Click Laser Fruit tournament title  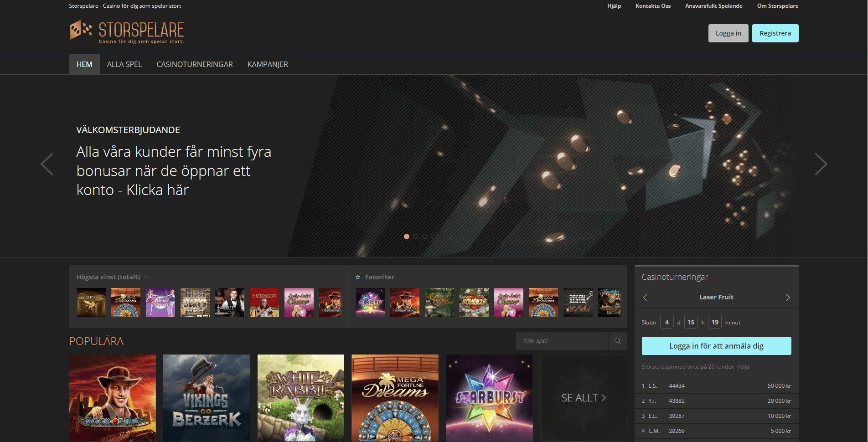tap(717, 297)
